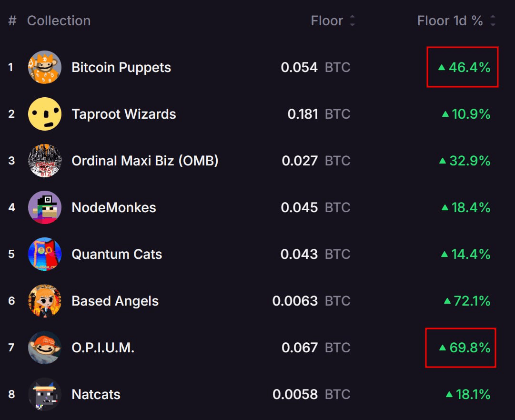This screenshot has height=420, width=515.
Task: Click the Natcats 0.0058 BTC floor price
Action: tap(312, 394)
